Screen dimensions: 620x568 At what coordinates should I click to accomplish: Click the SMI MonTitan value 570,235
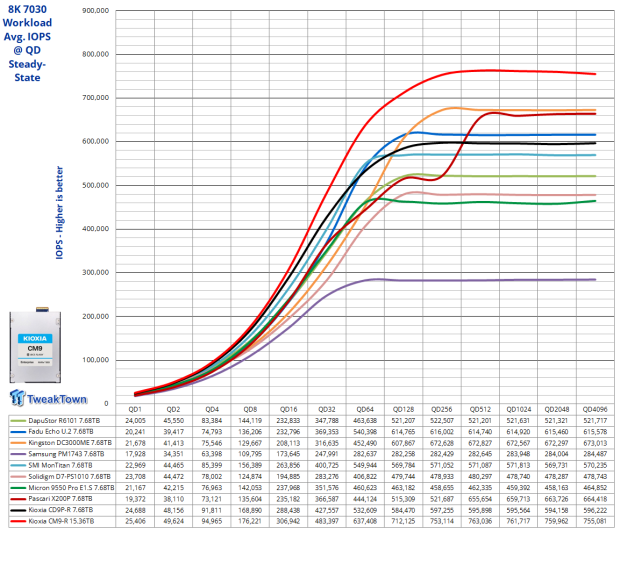point(595,465)
